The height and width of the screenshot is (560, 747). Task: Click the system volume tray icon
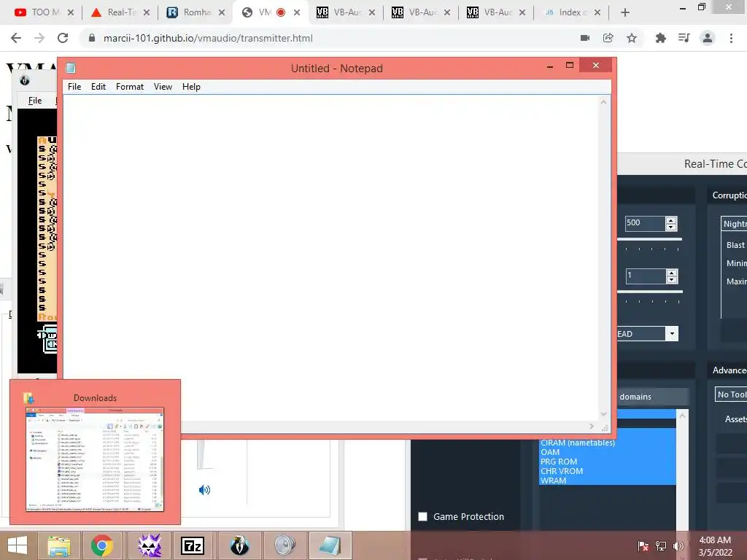pyautogui.click(x=678, y=546)
